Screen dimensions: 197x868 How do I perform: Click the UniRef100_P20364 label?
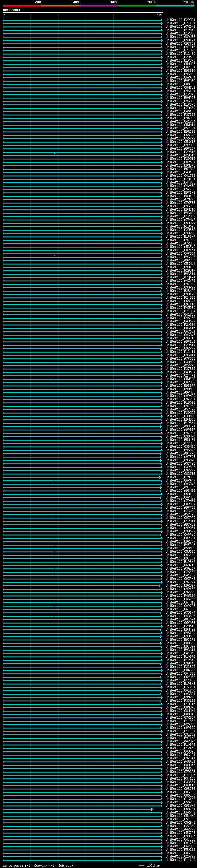(180, 325)
